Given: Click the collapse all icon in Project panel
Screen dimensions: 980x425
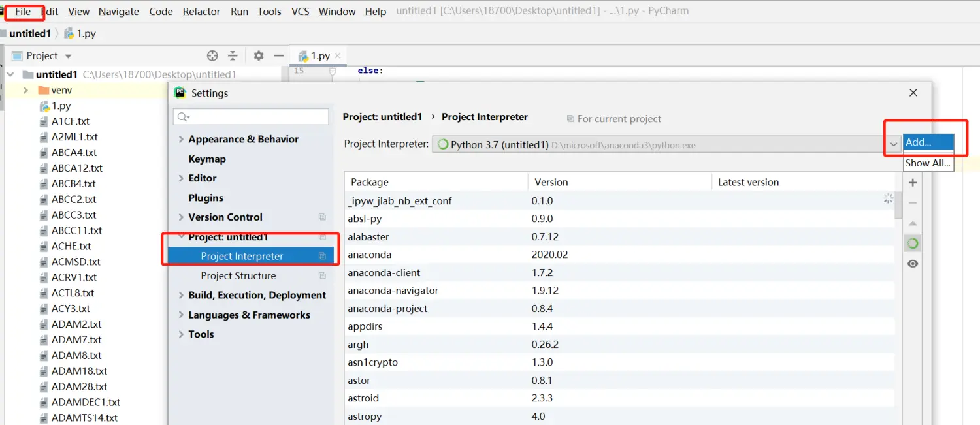Looking at the screenshot, I should click(233, 55).
